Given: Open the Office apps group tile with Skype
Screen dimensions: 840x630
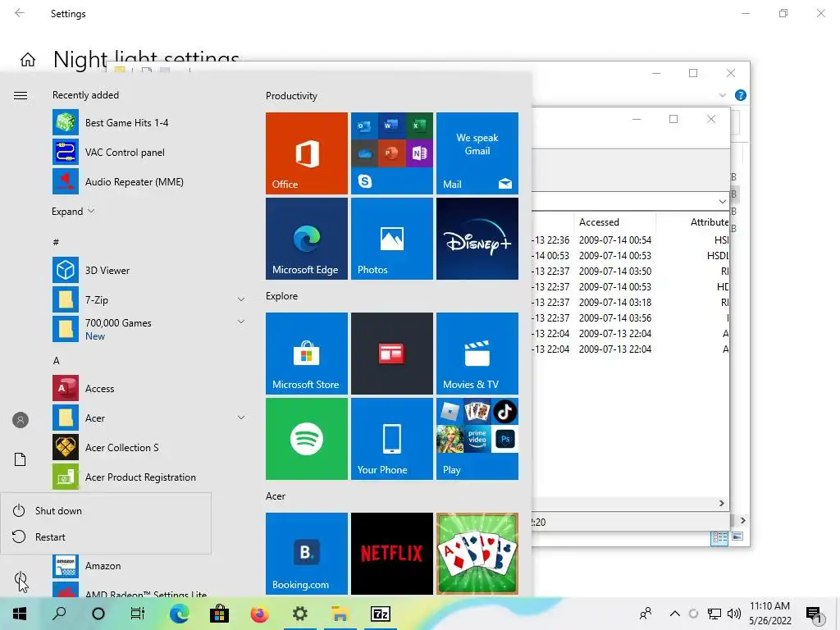Looking at the screenshot, I should 392,153.
